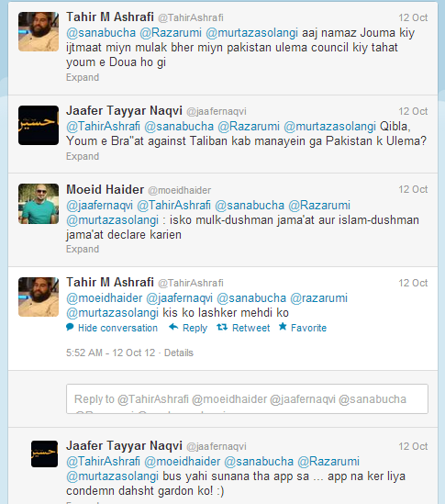Open the 5:52 AM - 12 Oct 12 timestamp
445x504 pixels.
pyautogui.click(x=110, y=353)
